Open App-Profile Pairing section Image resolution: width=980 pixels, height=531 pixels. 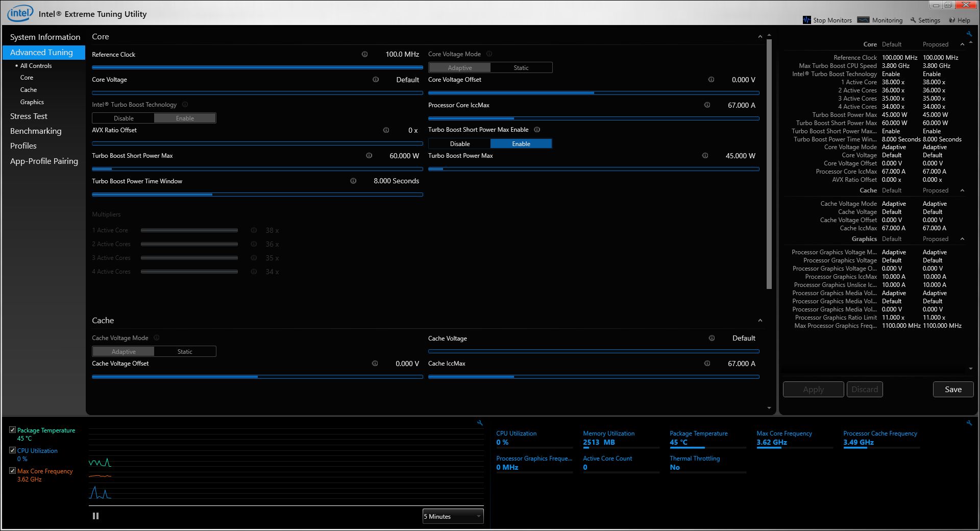(44, 161)
